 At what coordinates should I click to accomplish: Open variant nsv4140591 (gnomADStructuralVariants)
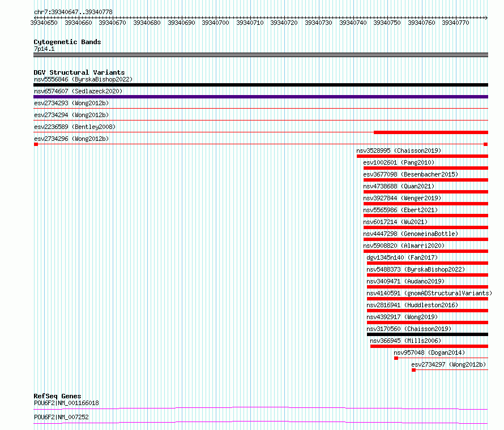[x=429, y=293]
